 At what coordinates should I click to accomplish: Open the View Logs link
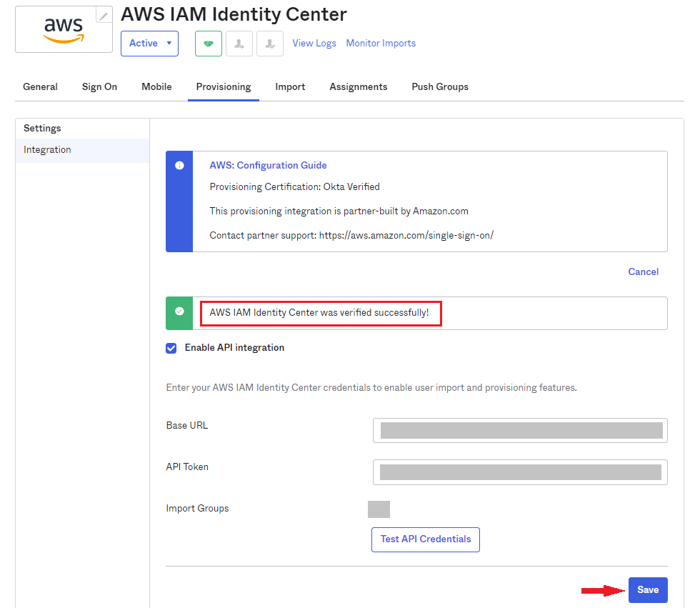[x=314, y=44]
